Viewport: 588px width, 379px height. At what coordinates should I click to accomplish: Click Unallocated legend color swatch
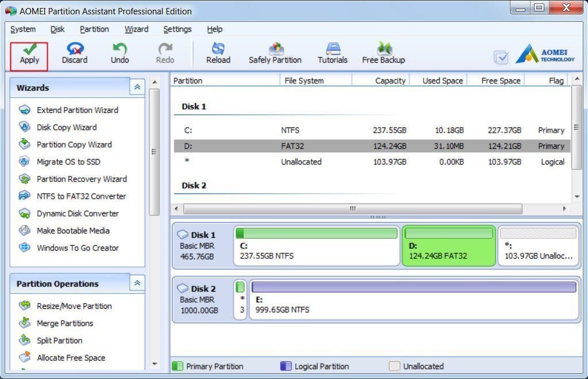click(x=394, y=366)
